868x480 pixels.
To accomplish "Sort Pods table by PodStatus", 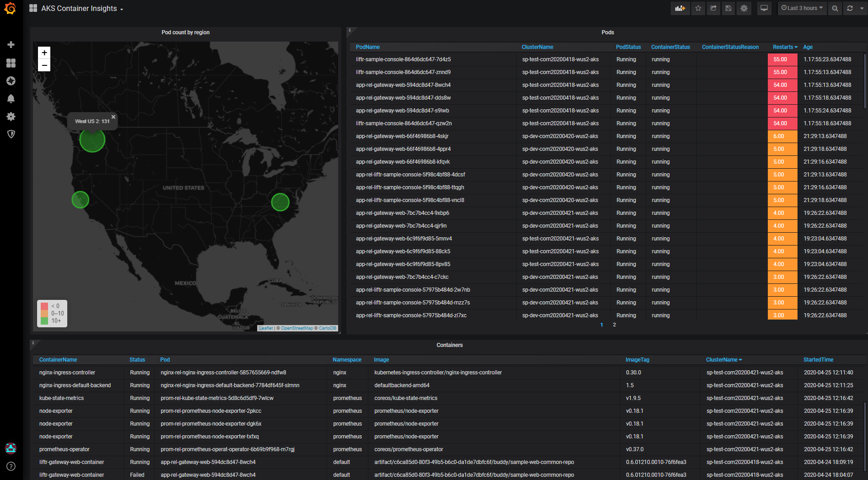I will (628, 47).
